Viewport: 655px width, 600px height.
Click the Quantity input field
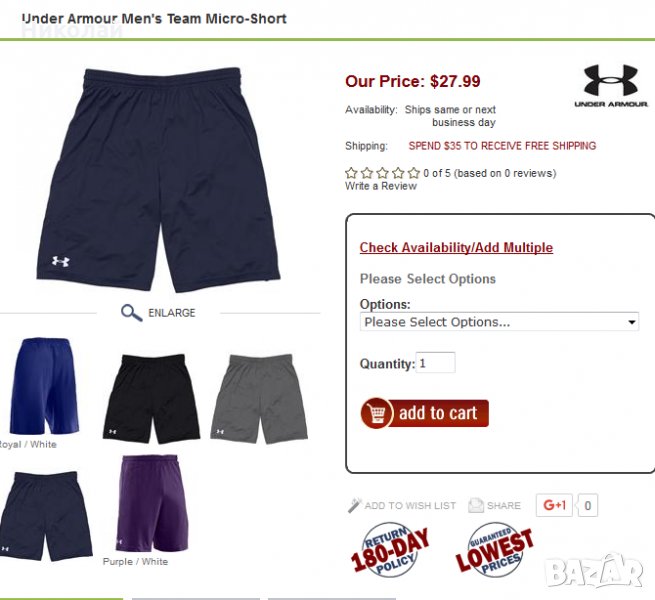pos(435,363)
